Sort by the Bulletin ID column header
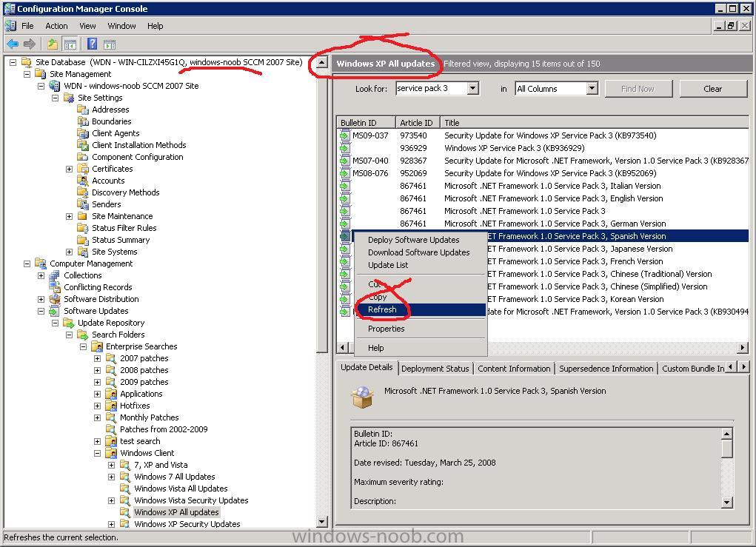The height and width of the screenshot is (547, 756). pos(366,122)
